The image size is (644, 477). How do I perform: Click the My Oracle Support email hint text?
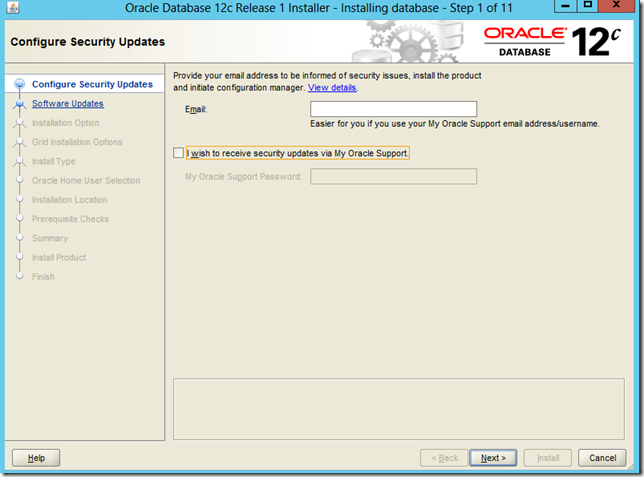[455, 124]
